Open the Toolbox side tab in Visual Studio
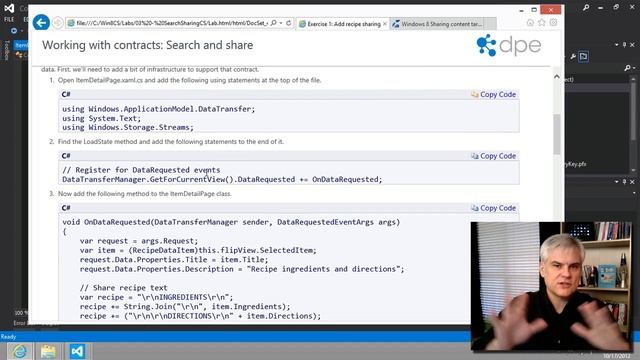The width and height of the screenshot is (640, 360). pyautogui.click(x=7, y=50)
